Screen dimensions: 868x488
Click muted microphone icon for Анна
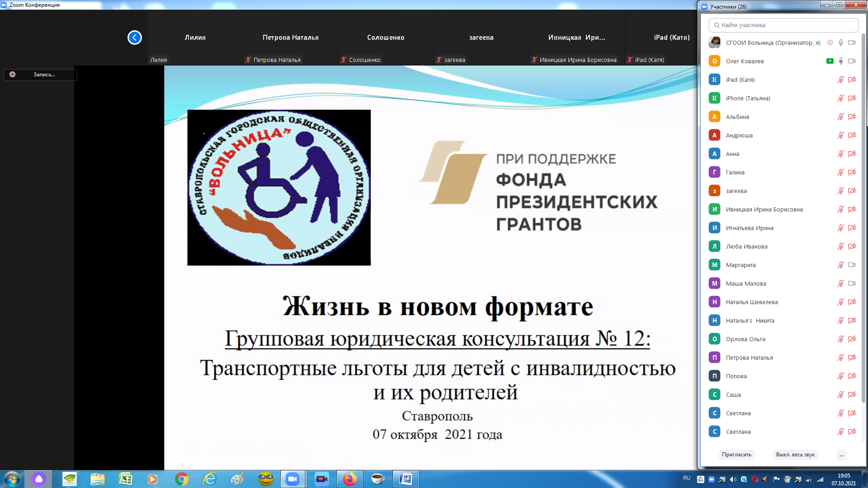[841, 154]
